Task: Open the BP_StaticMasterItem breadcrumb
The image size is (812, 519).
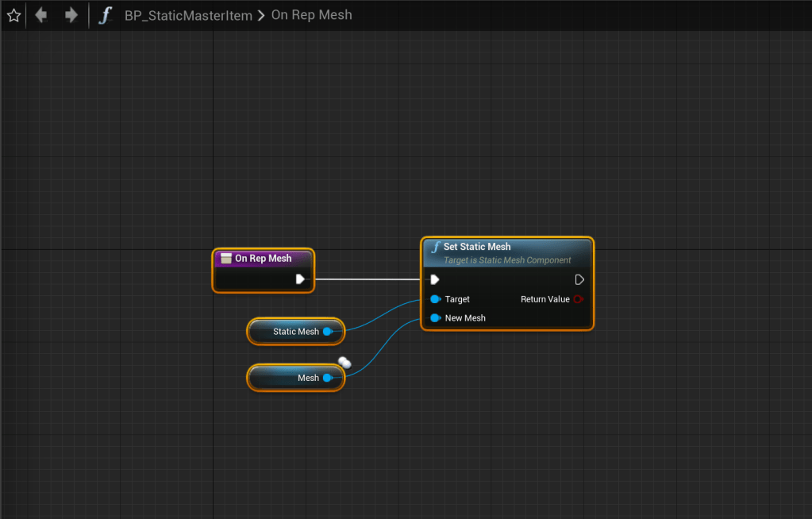Action: (188, 15)
